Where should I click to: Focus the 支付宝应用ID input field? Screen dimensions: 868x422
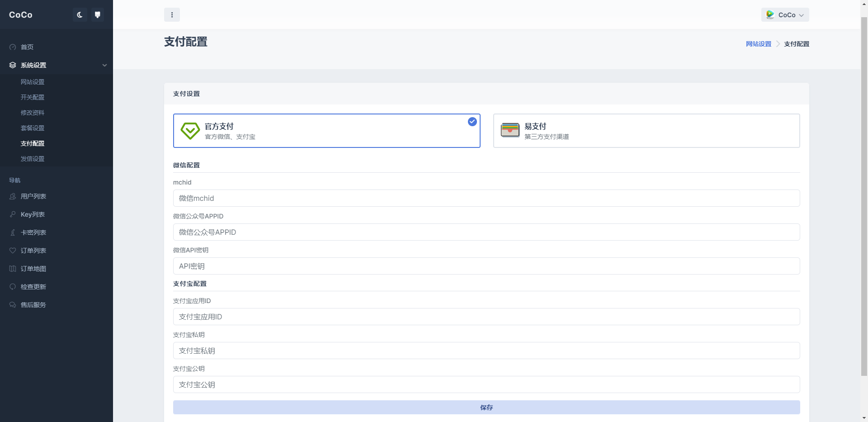pos(486,317)
